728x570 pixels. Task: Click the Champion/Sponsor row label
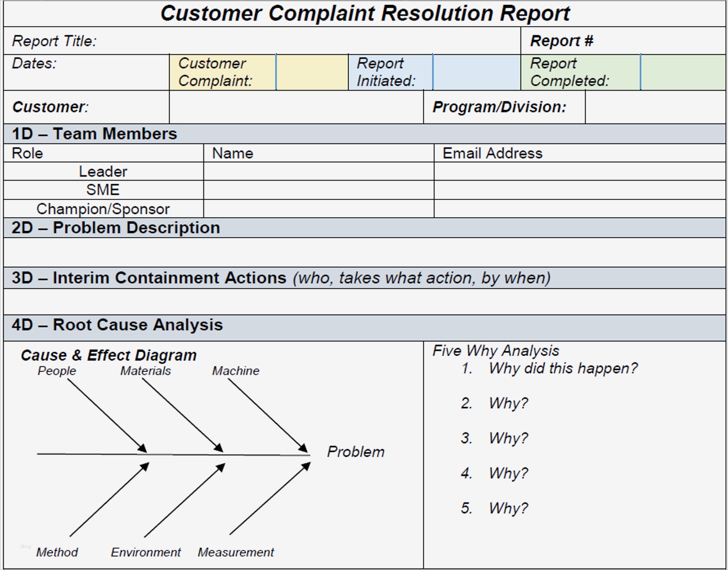(103, 208)
